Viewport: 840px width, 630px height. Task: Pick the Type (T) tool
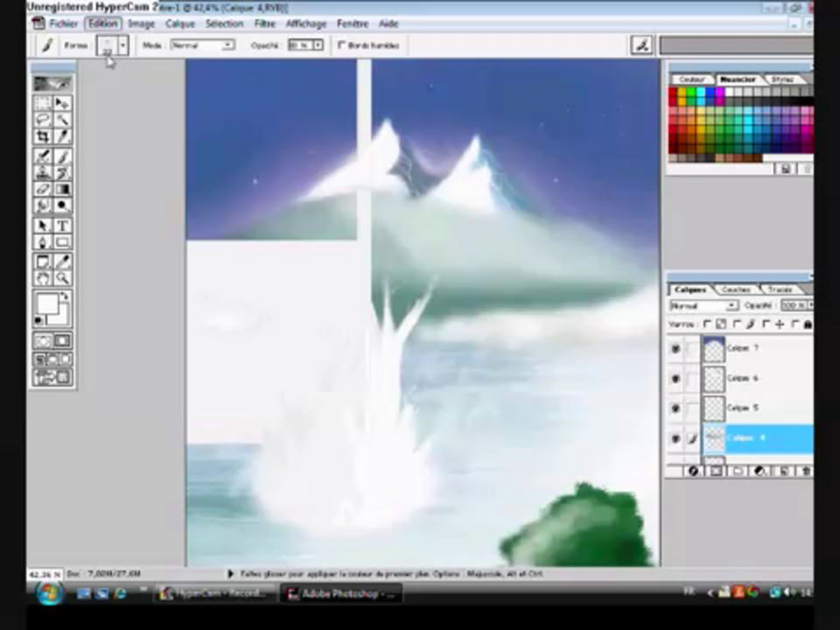click(62, 226)
